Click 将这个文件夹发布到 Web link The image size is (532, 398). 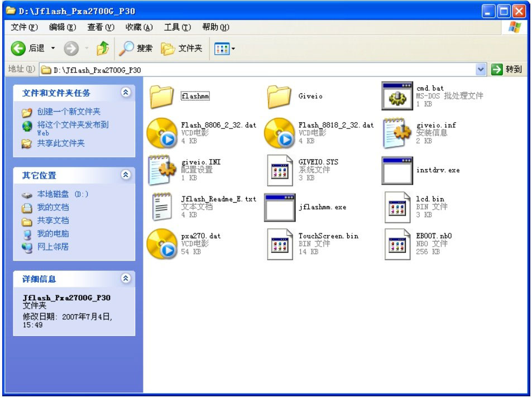coord(73,128)
